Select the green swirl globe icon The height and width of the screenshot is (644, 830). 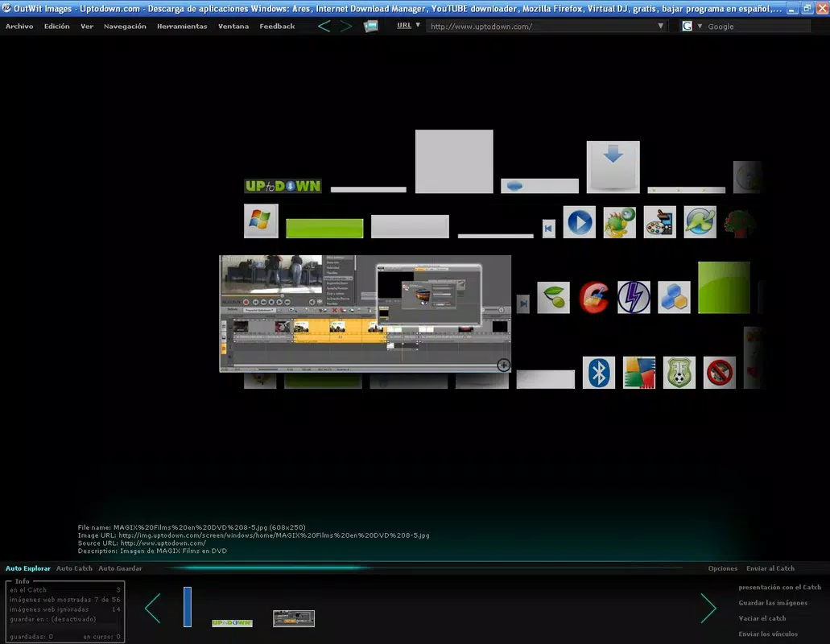700,221
